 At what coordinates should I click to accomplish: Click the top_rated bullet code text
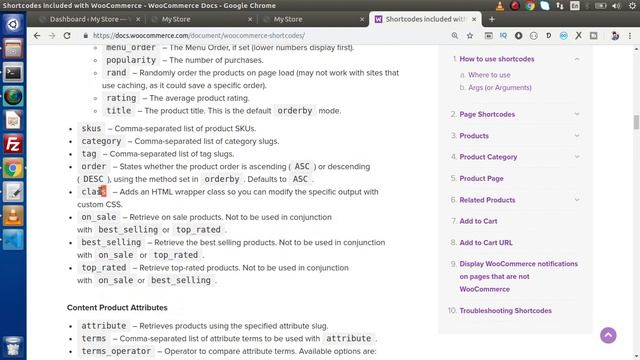coord(104,268)
